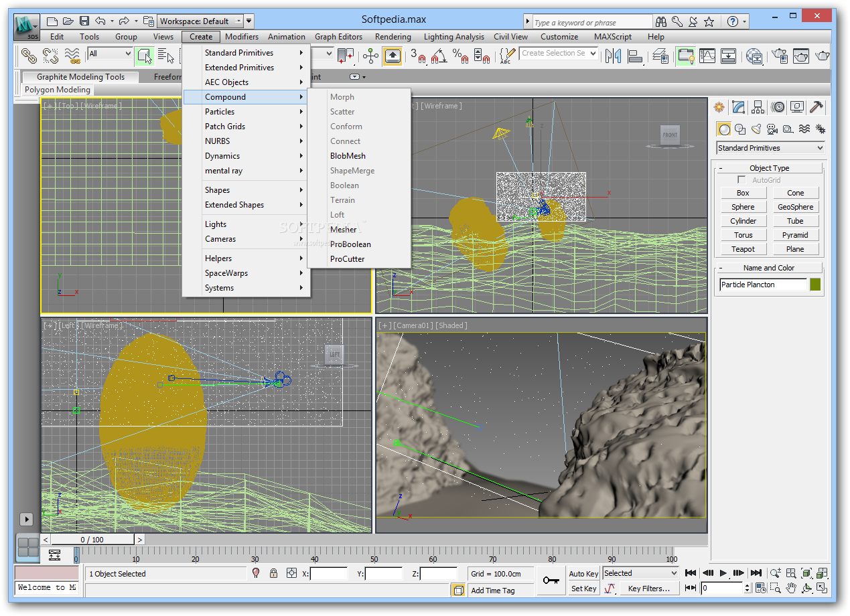
Task: Select the Graphite Modeling Tools tab
Action: (80, 77)
